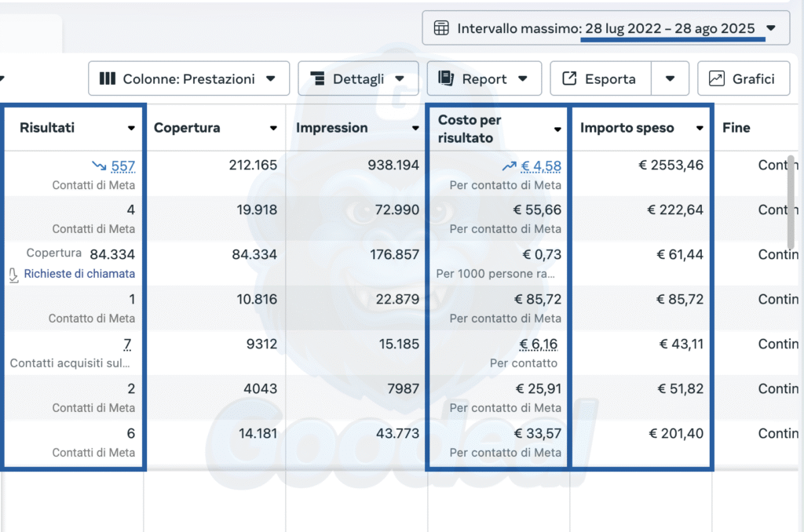The image size is (804, 532).
Task: Click the Esporta export icon
Action: click(x=570, y=78)
